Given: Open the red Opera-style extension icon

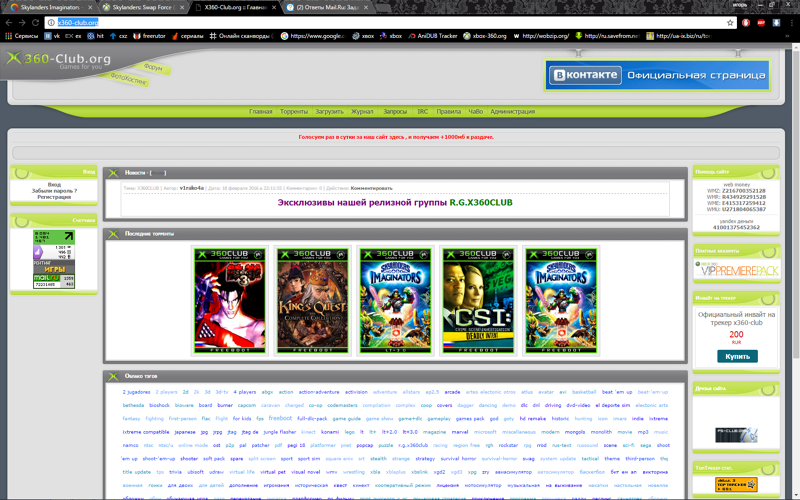Looking at the screenshot, I should coord(746,22).
